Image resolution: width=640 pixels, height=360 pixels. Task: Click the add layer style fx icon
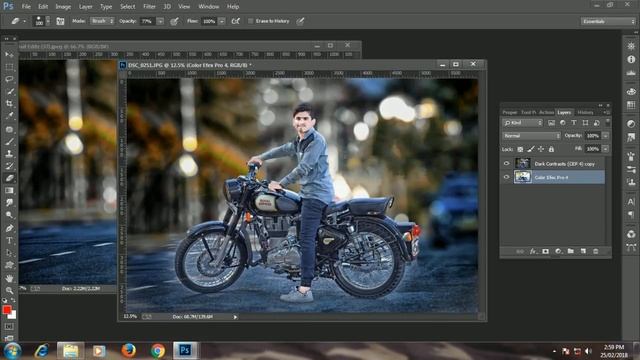point(533,251)
